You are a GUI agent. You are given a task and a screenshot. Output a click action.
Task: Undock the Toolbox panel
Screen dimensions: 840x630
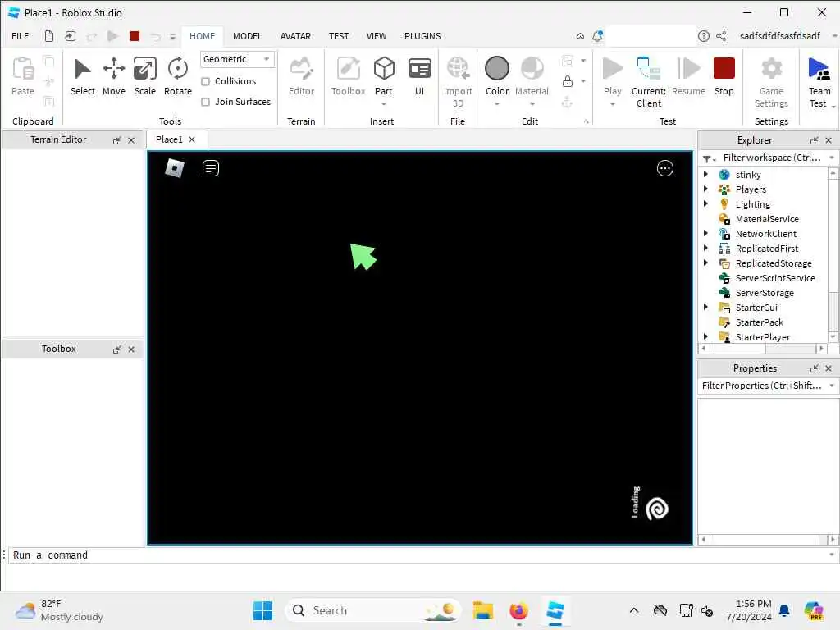click(116, 349)
